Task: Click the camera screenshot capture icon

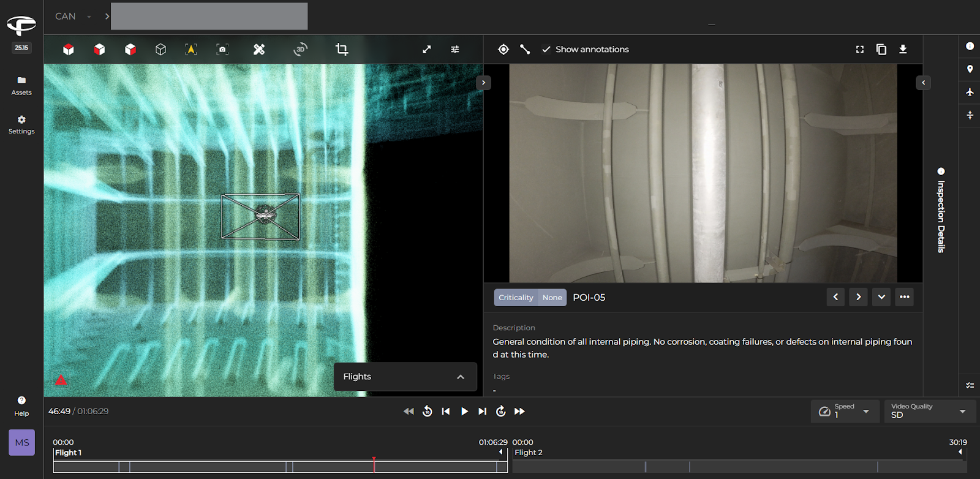Action: (x=222, y=50)
